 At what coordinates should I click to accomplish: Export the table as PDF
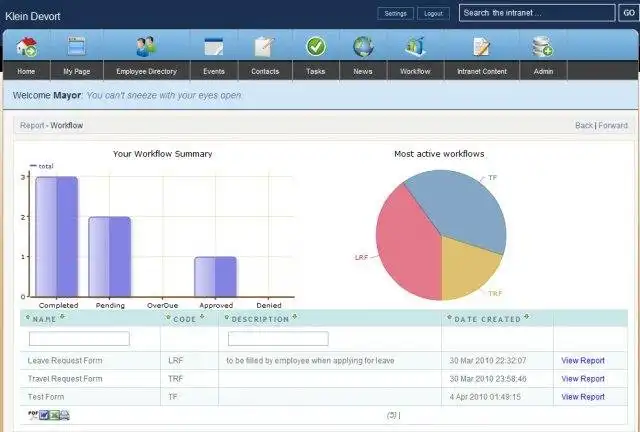coord(33,415)
